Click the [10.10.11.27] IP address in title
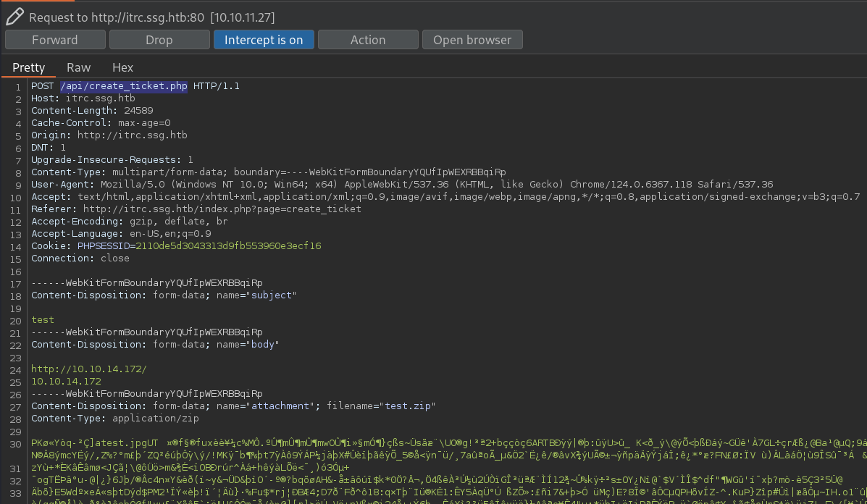Viewport: 867px width, 504px height. (242, 17)
